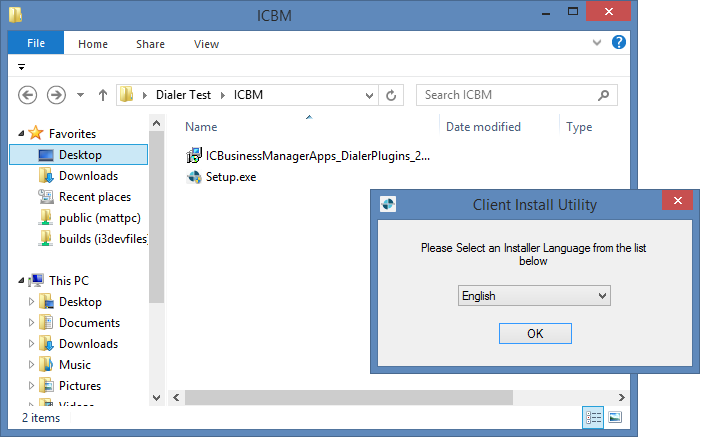Select the Setup.exe file
The width and height of the screenshot is (701, 437).
[x=230, y=177]
